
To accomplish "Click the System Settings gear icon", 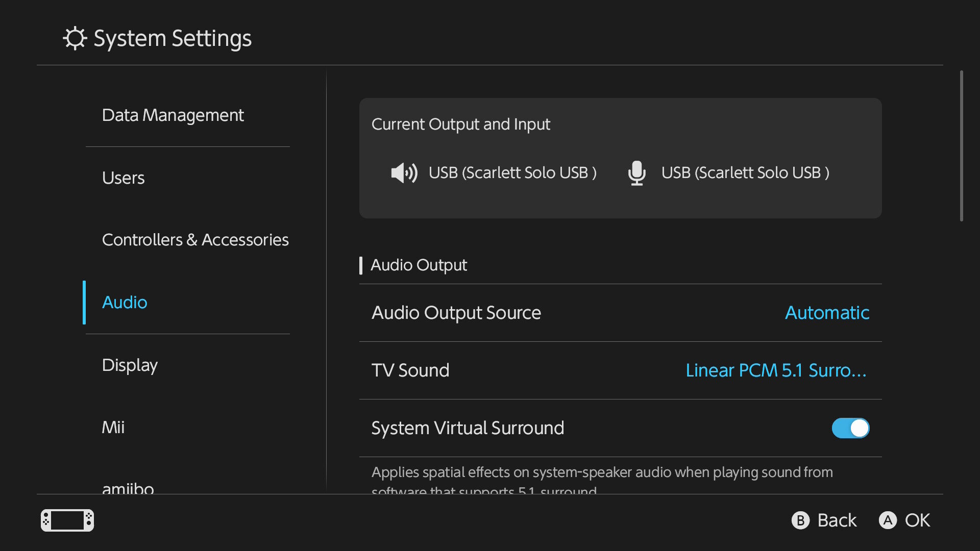I will coord(75,38).
